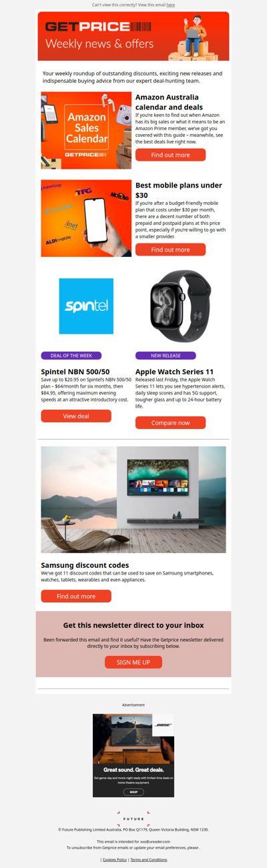Click Find out more under Amazon Australia deals
The image size is (267, 868).
[170, 155]
